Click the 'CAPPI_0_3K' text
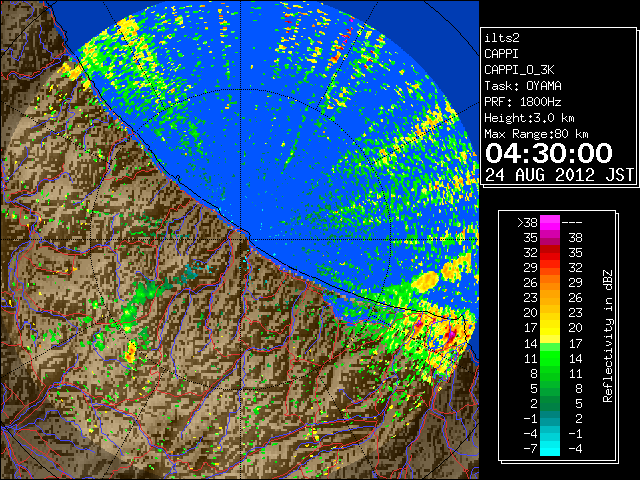 point(519,70)
